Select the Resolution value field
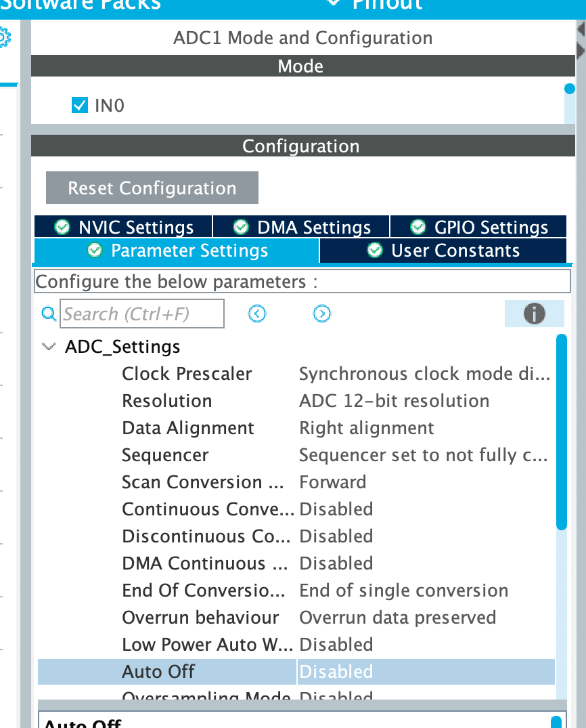 click(394, 401)
